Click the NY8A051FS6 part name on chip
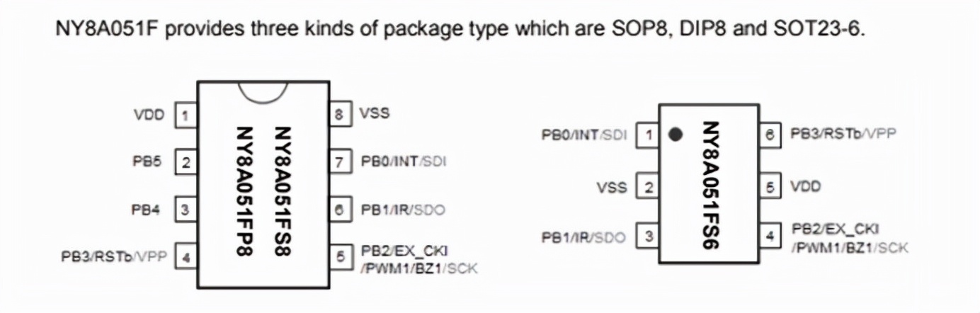 coord(712,183)
